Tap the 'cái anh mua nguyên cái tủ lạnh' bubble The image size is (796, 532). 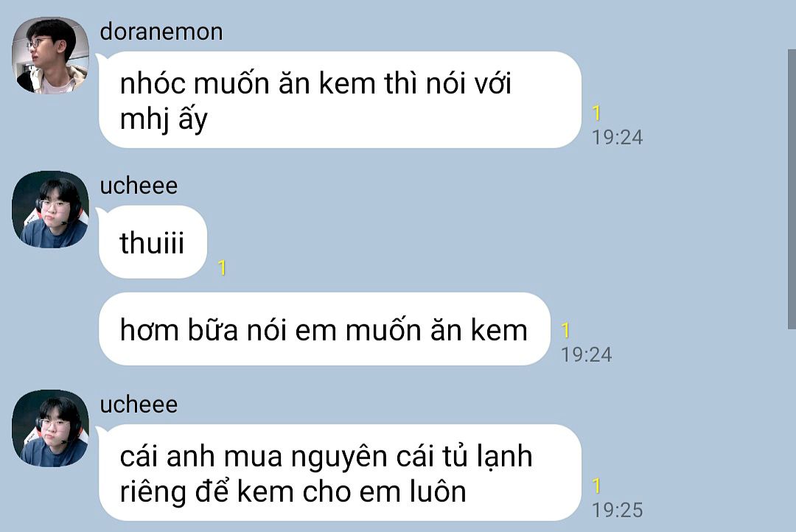pos(340,472)
